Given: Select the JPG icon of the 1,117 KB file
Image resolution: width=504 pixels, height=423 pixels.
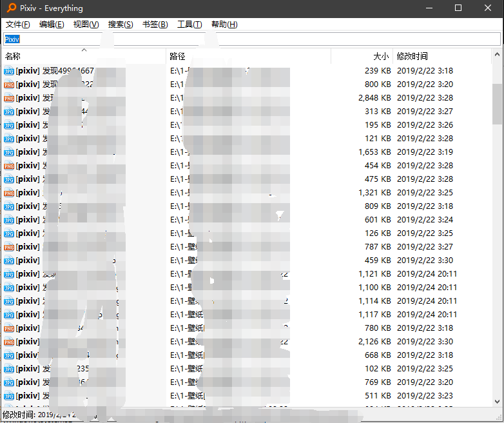Looking at the screenshot, I should tap(9, 315).
